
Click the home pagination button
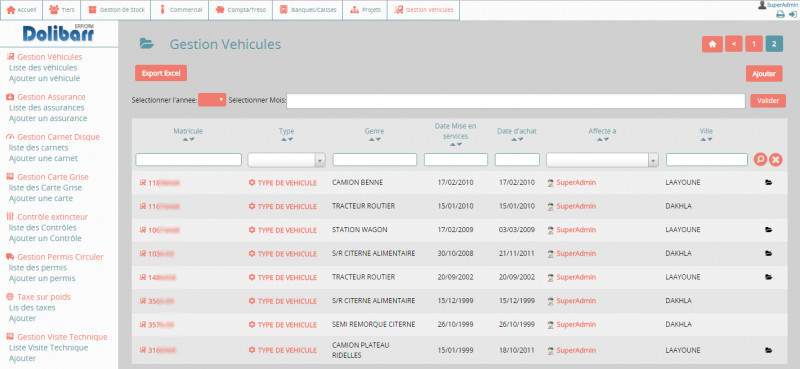click(x=712, y=44)
